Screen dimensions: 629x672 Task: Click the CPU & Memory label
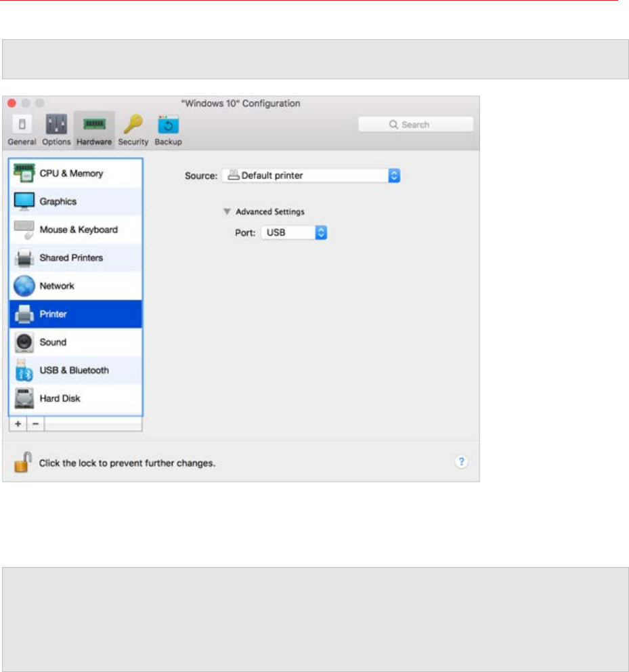(x=72, y=173)
